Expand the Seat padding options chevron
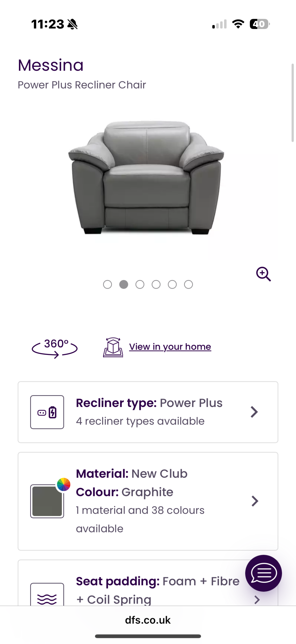296x644 pixels. (257, 600)
